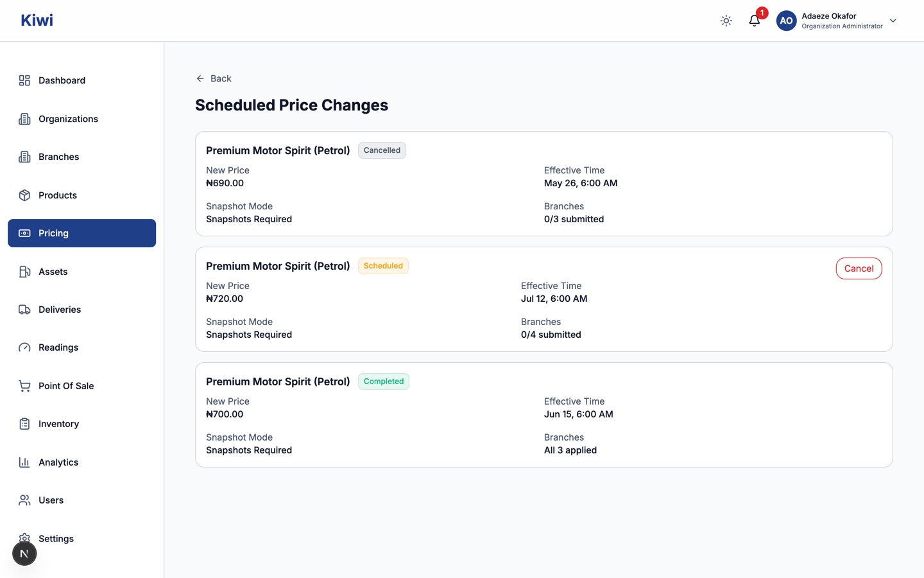The image size is (924, 578).
Task: Click the Organizations building icon
Action: pos(24,119)
